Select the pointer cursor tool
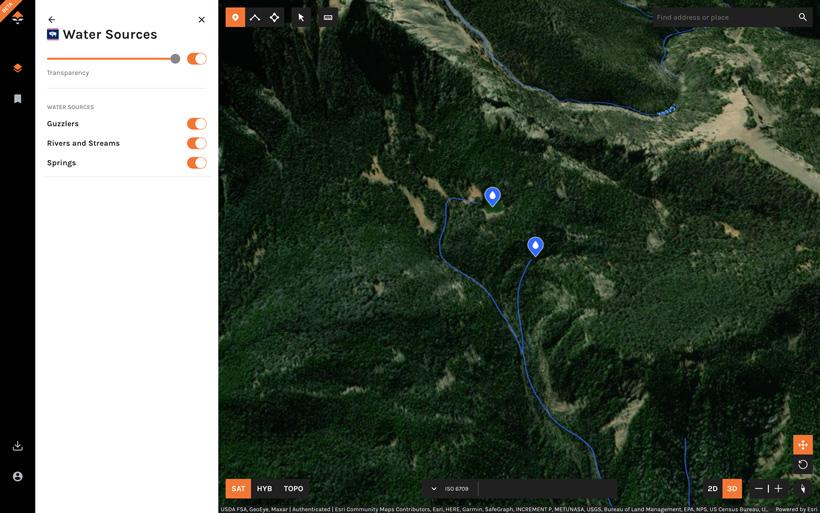This screenshot has height=513, width=820. (301, 17)
